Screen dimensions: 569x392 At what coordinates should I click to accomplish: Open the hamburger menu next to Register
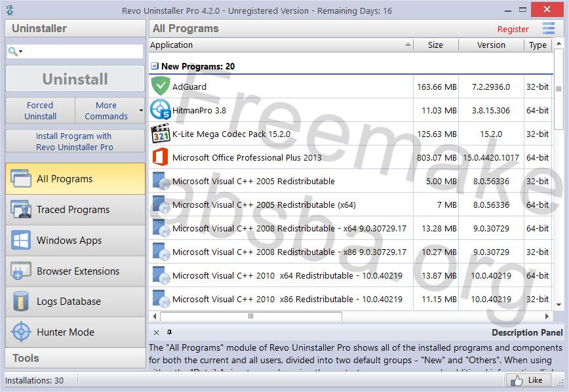pyautogui.click(x=548, y=28)
